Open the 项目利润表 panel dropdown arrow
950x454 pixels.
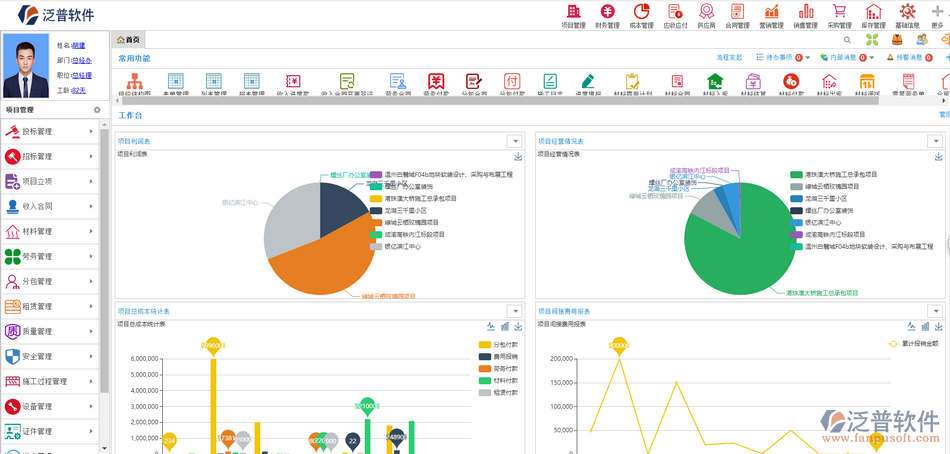pos(514,142)
